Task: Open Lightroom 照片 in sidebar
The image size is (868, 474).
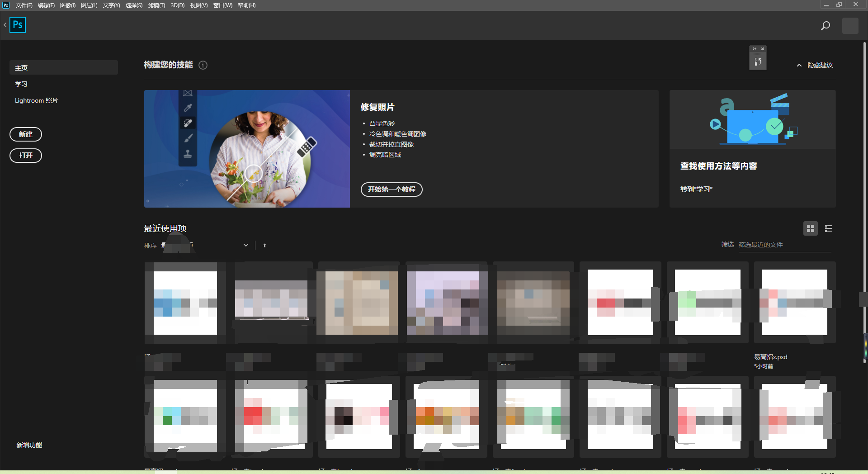Action: click(x=37, y=100)
